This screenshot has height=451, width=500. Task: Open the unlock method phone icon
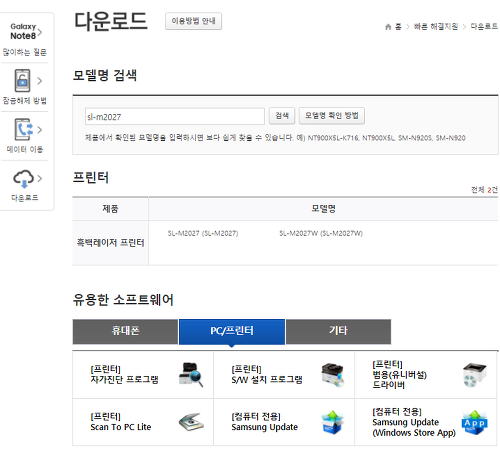point(22,80)
